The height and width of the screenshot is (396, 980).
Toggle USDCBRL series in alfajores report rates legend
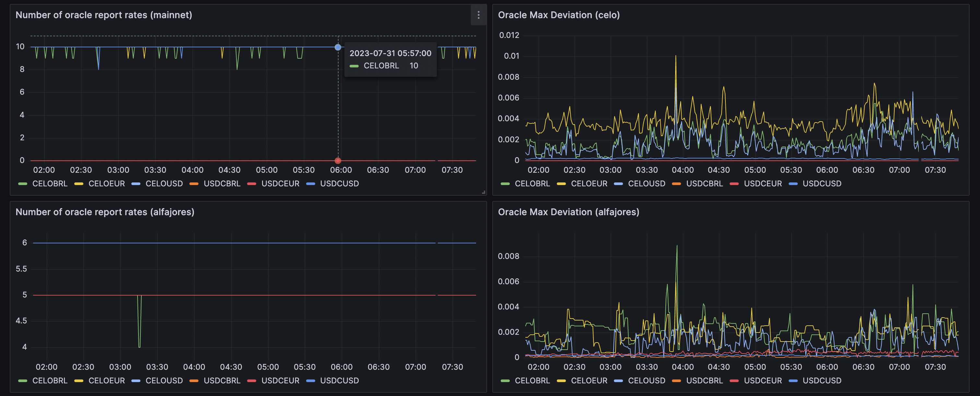pos(222,380)
